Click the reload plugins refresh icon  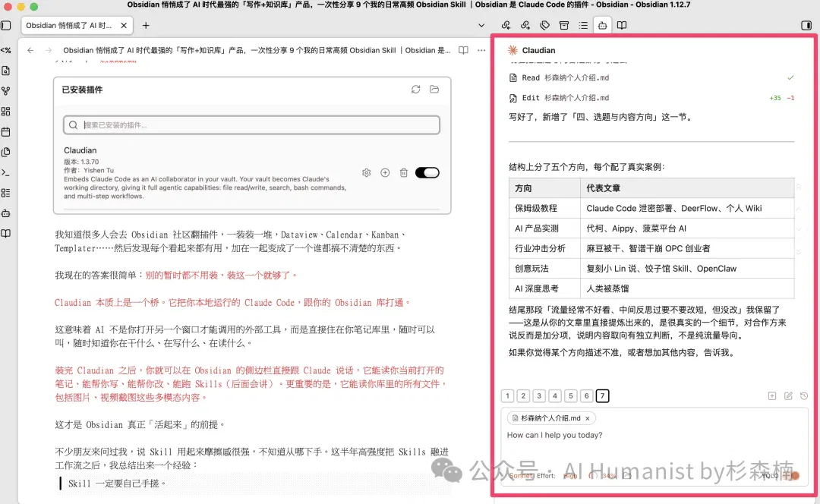tap(416, 90)
